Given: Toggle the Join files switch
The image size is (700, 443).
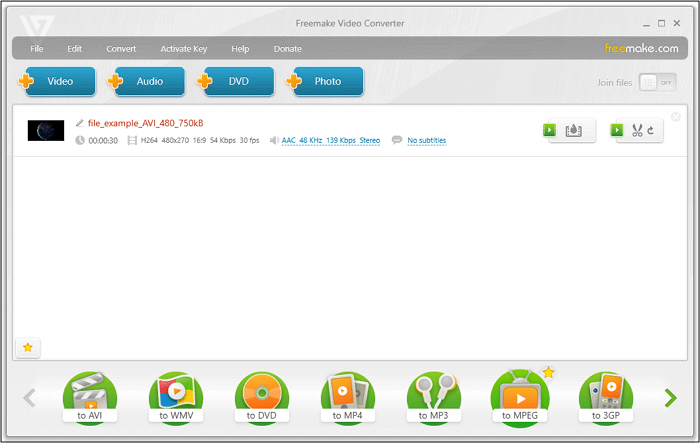Looking at the screenshot, I should 657,82.
